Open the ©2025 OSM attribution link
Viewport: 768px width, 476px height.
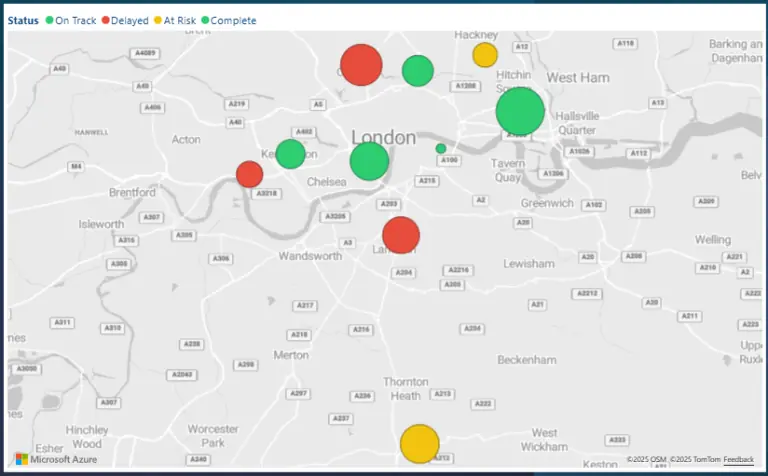[646, 459]
